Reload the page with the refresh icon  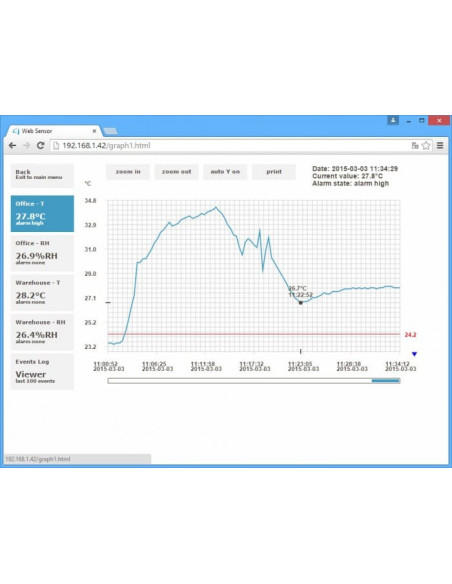41,146
